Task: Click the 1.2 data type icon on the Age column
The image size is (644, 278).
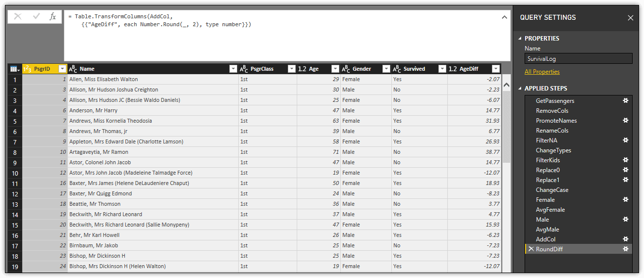Action: (x=302, y=69)
